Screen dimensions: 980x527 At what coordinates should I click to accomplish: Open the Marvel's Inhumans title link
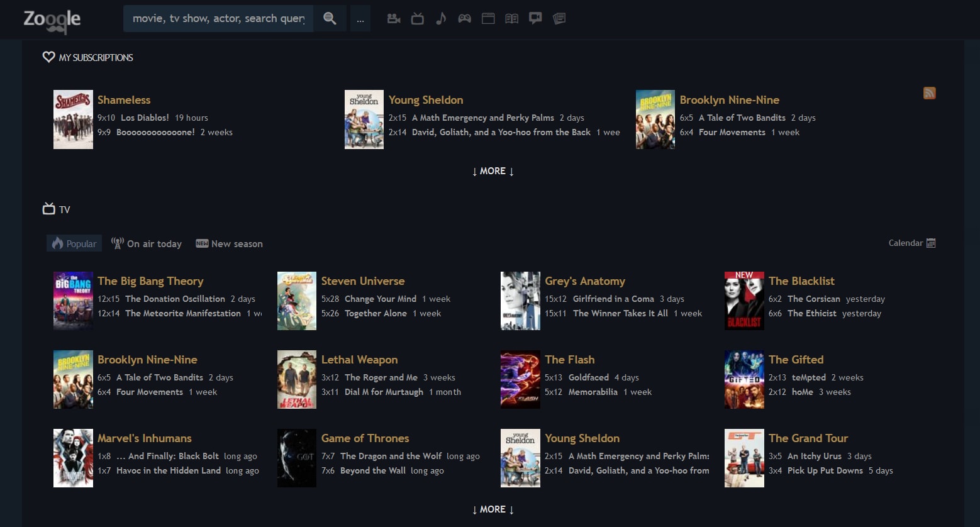tap(145, 438)
